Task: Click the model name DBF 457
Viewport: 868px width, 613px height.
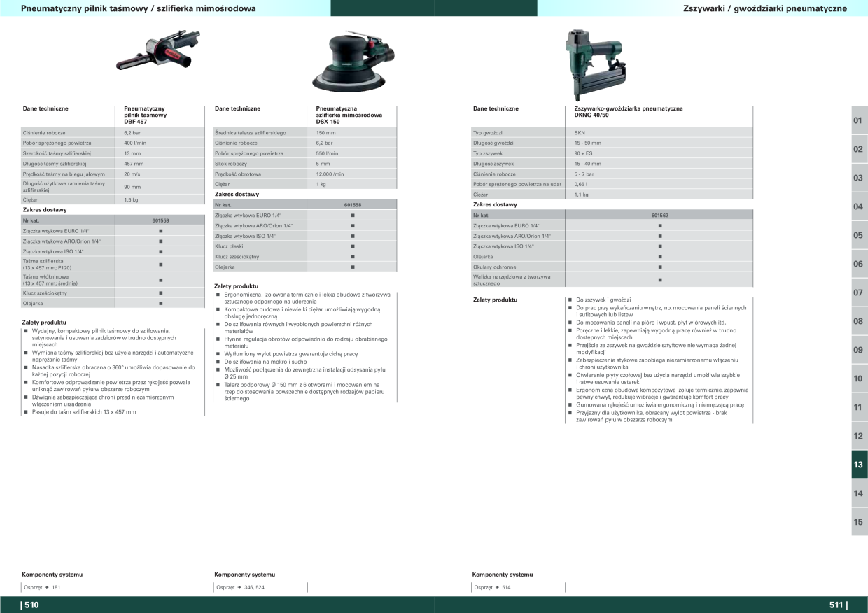Action: pos(135,122)
